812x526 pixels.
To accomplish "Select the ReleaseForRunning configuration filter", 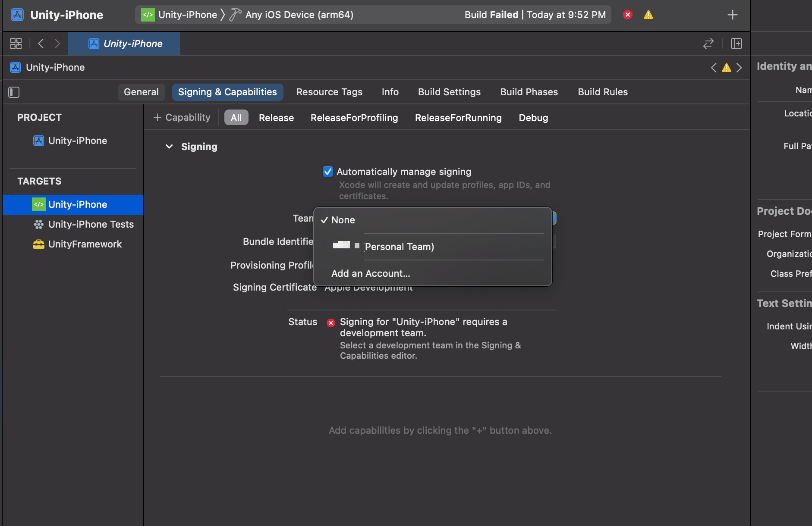I will pyautogui.click(x=458, y=118).
